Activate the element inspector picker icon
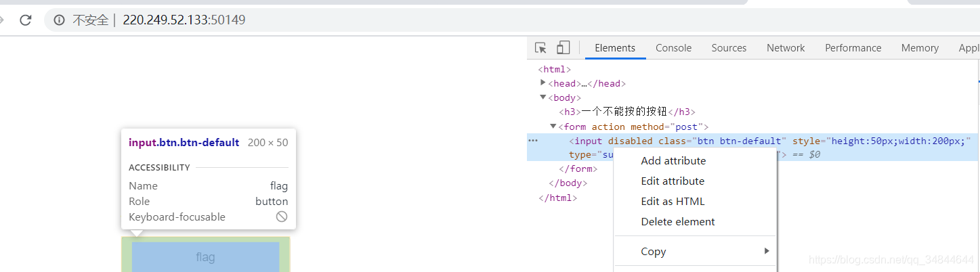 click(540, 48)
